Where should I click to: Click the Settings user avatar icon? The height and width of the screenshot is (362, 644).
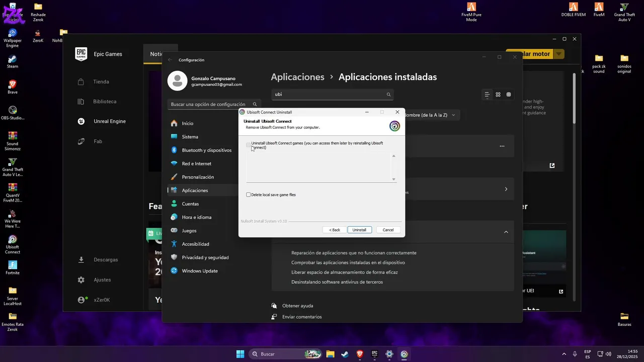[x=177, y=81]
